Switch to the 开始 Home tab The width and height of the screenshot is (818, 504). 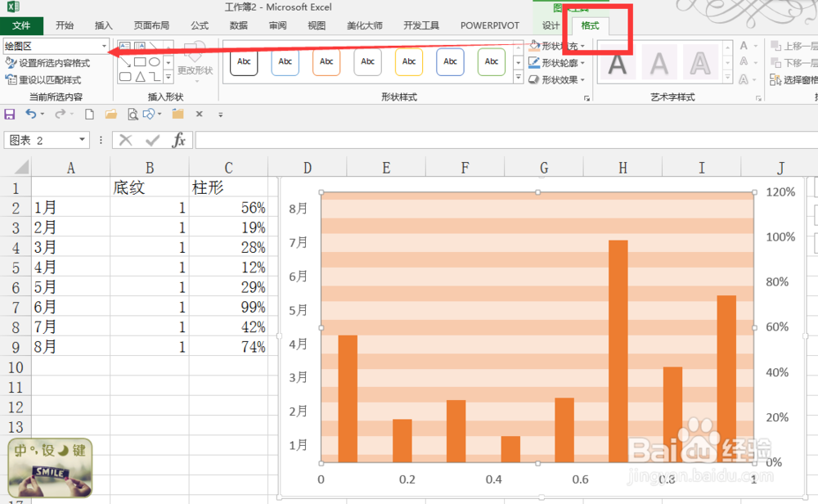(x=65, y=25)
